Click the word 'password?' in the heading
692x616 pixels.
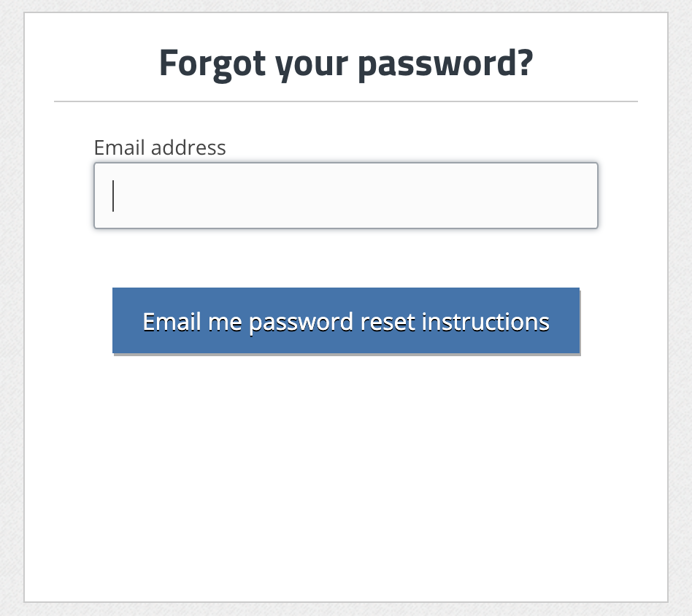(445, 64)
